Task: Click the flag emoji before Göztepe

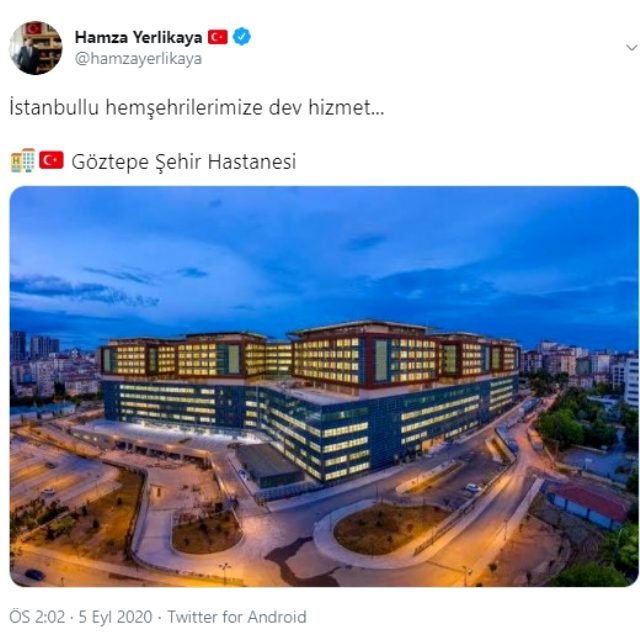Action: tap(51, 160)
